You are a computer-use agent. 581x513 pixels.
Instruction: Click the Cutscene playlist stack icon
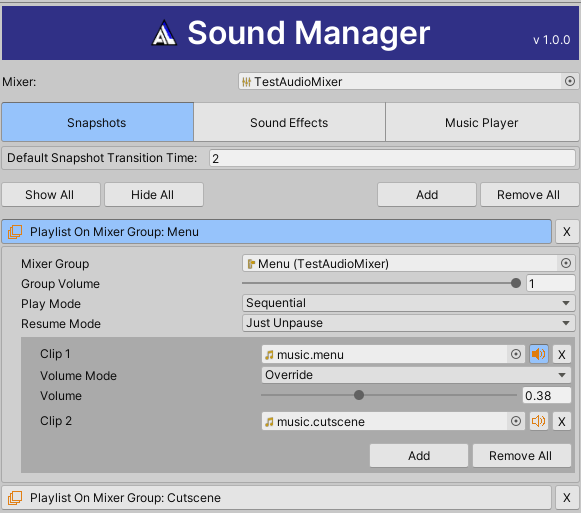15,497
